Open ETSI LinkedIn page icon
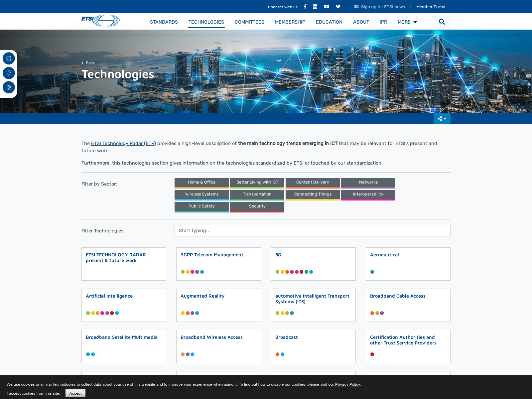This screenshot has width=532, height=399. (x=315, y=7)
